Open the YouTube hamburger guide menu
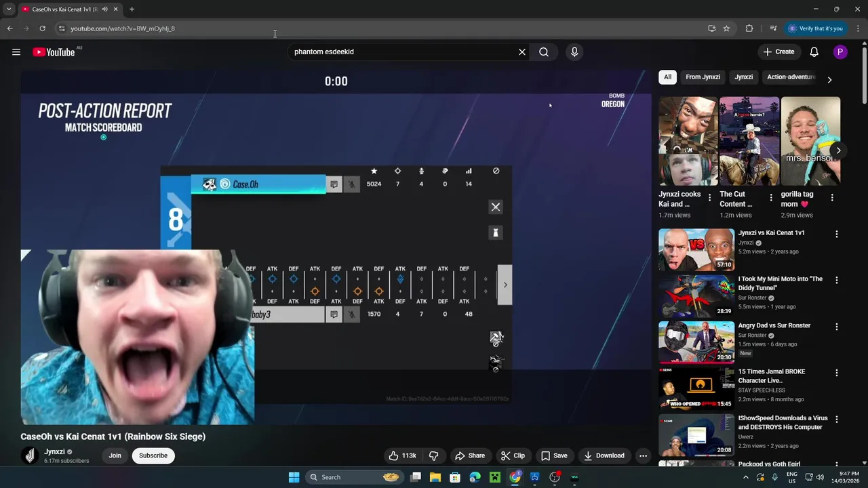Viewport: 868px width, 488px height. [x=16, y=52]
